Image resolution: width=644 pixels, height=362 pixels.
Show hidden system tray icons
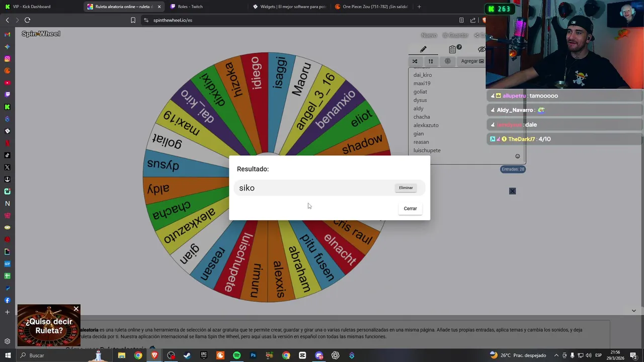555,355
